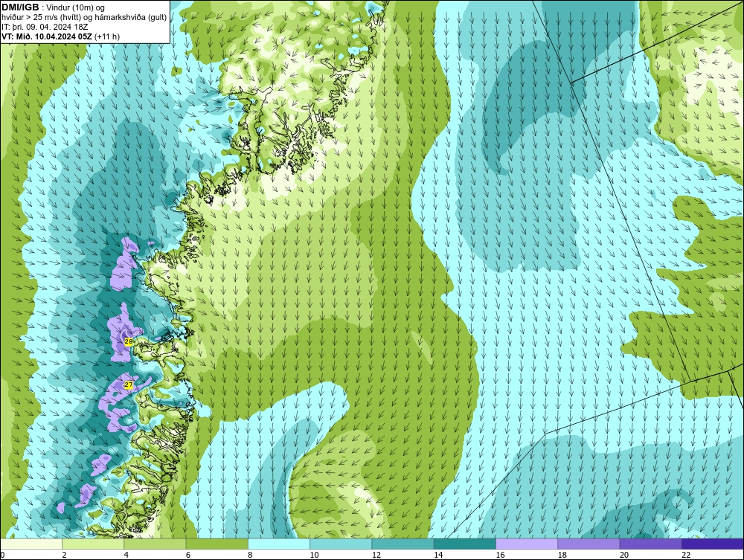
Task: Click the 0–2 m/s palest color swatch
Action: click(31, 544)
